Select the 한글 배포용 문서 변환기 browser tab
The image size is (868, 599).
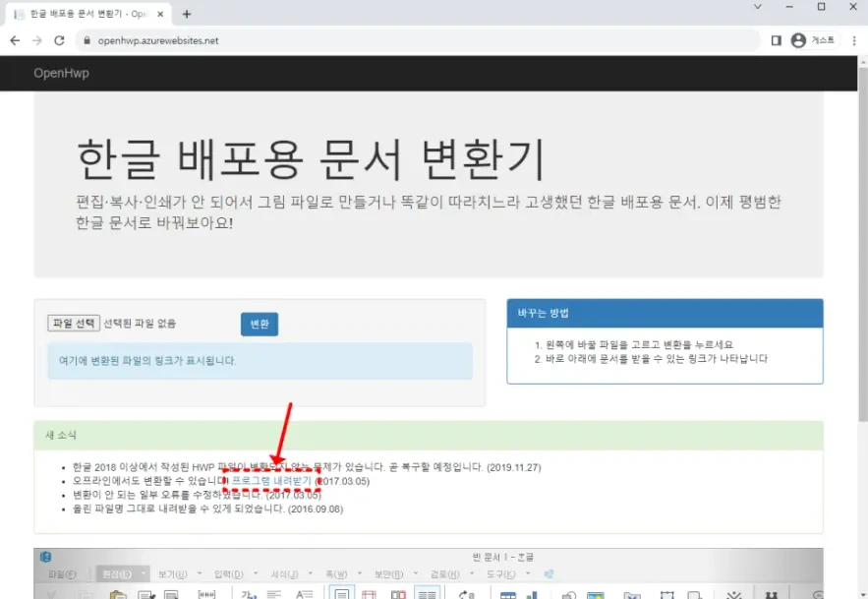[88, 14]
